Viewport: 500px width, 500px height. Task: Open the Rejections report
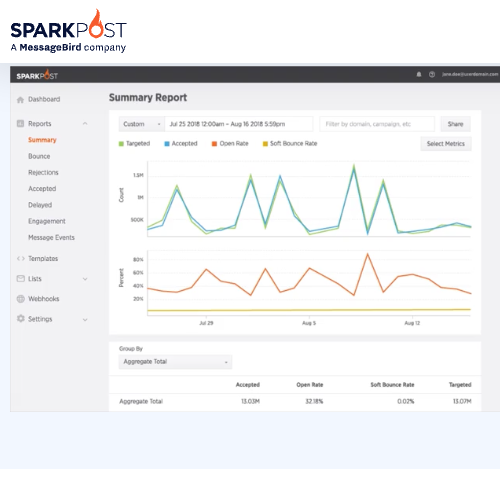(x=43, y=172)
